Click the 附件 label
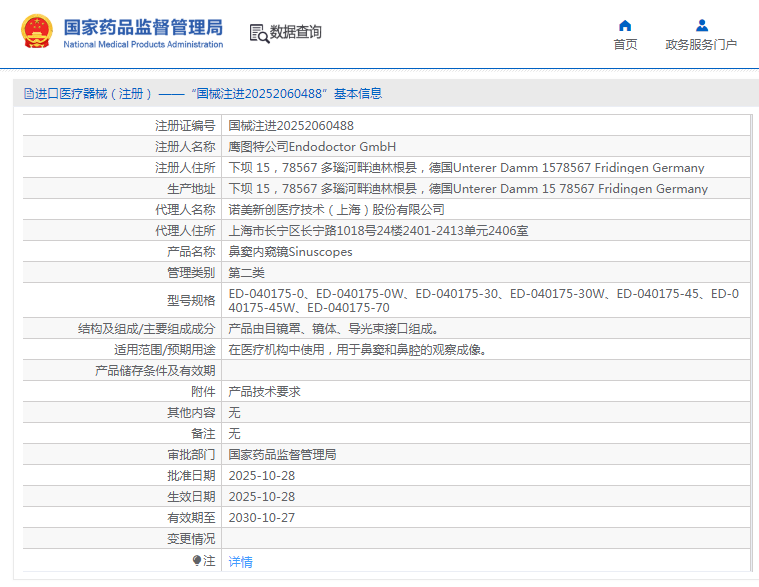The height and width of the screenshot is (587, 759). click(x=203, y=392)
